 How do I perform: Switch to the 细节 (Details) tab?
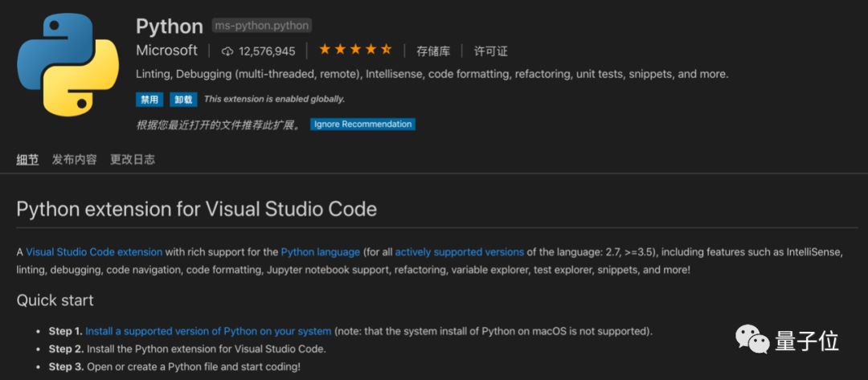[x=27, y=159]
